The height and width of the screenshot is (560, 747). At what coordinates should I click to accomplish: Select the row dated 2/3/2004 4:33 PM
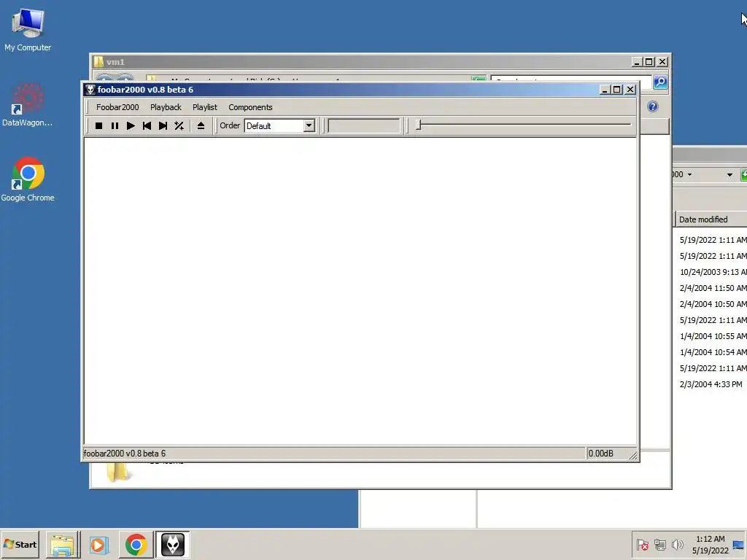713,384
